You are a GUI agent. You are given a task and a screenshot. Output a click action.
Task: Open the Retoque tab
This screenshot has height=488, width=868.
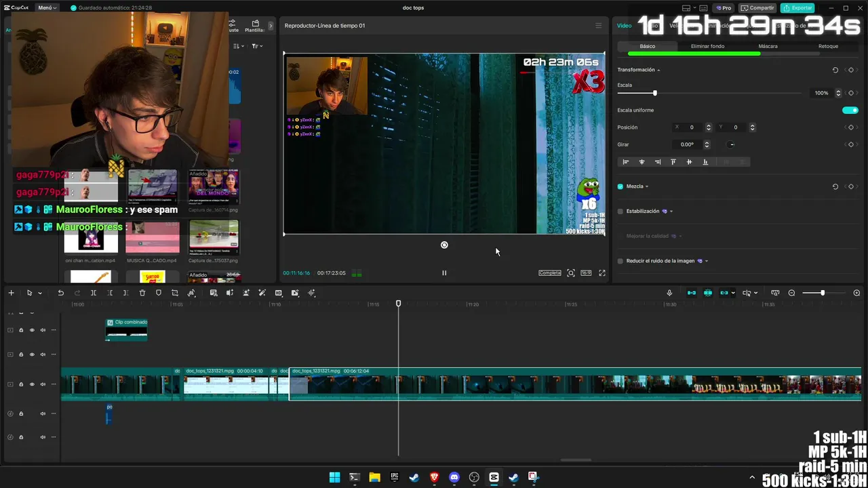tap(828, 46)
